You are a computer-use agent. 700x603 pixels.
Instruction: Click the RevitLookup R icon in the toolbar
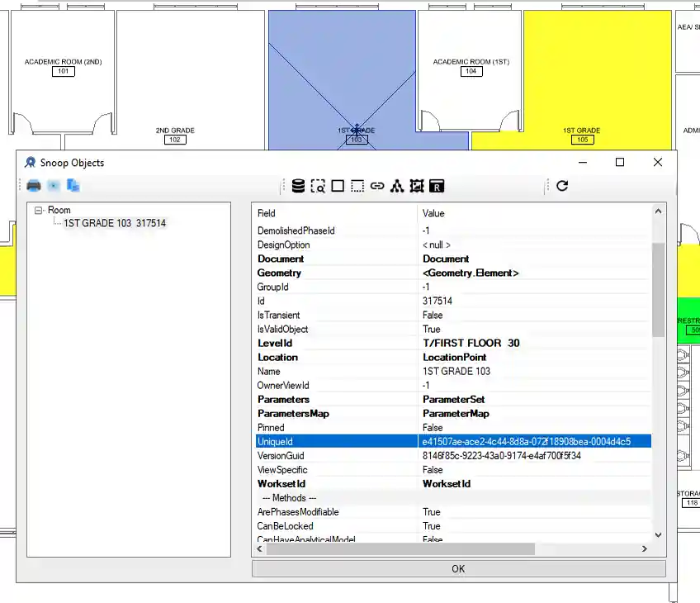click(x=436, y=185)
